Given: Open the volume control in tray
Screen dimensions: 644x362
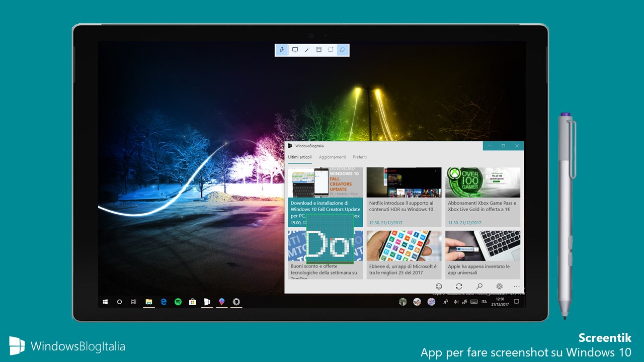Looking at the screenshot, I should point(456,302).
